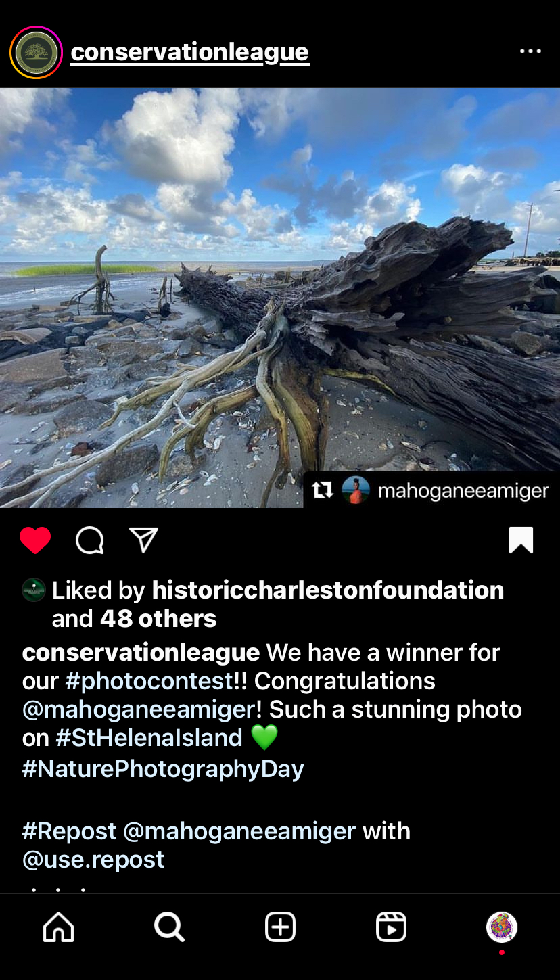Image resolution: width=560 pixels, height=980 pixels.
Task: Tap the driftwood beach photo
Action: tap(280, 298)
